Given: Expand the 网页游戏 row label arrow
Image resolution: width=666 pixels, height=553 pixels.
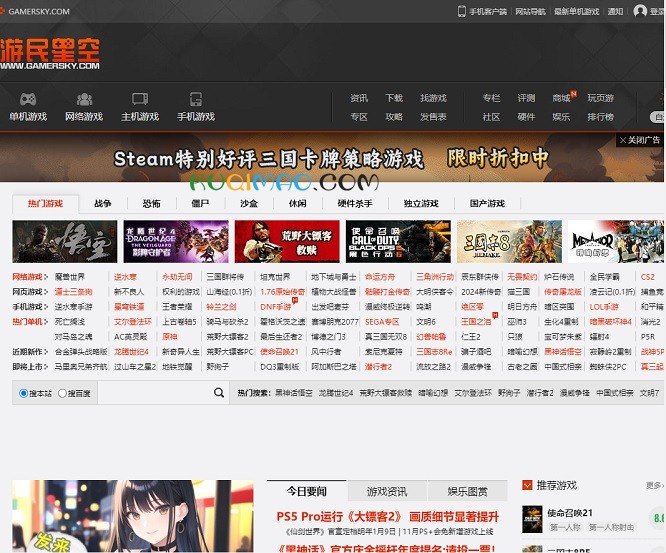Looking at the screenshot, I should (x=46, y=292).
